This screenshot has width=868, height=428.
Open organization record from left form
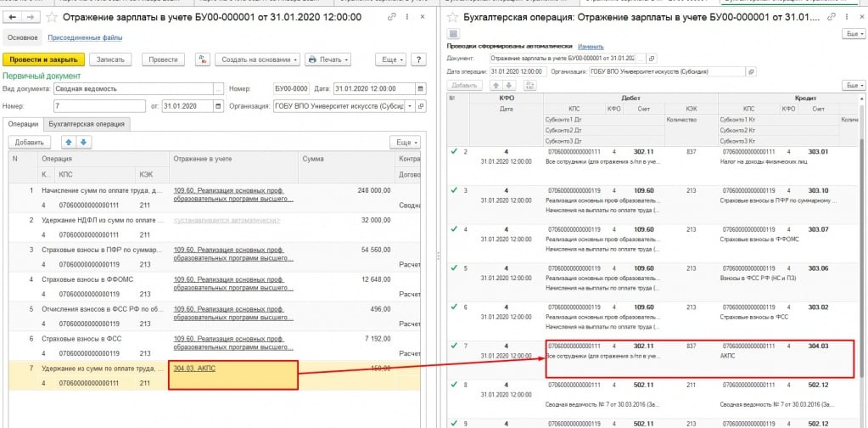point(422,106)
